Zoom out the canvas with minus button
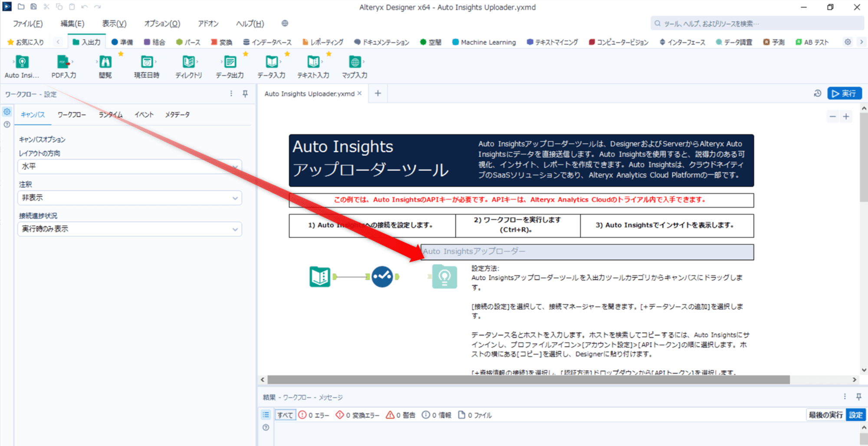868x446 pixels. click(832, 116)
